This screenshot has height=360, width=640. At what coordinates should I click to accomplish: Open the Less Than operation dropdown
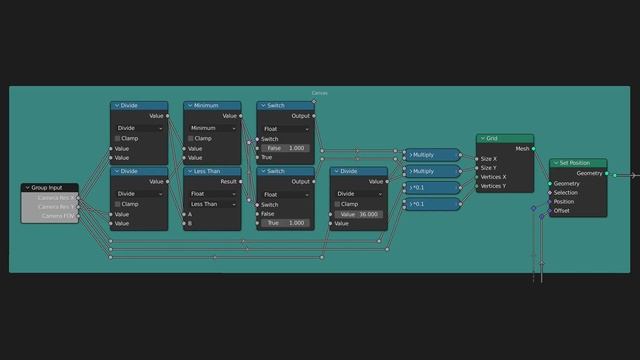[212, 204]
